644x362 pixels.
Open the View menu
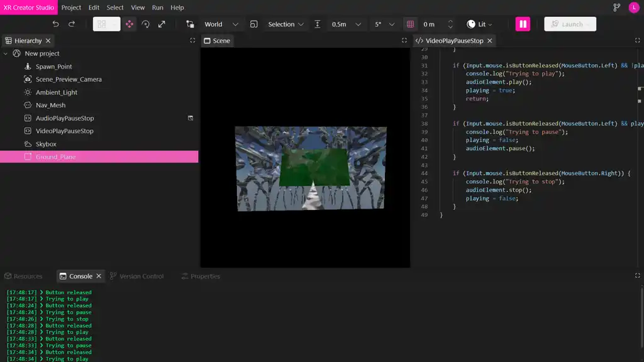pos(138,8)
